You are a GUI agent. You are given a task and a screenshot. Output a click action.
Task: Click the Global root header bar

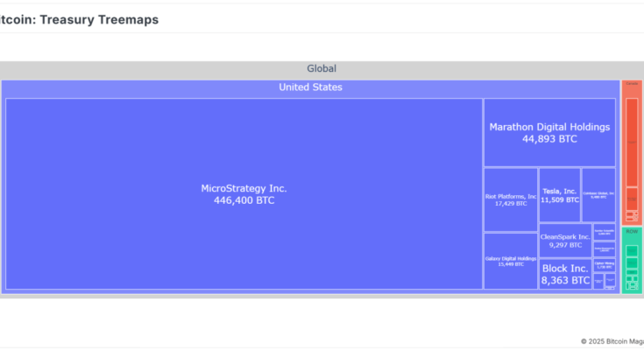tap(322, 68)
